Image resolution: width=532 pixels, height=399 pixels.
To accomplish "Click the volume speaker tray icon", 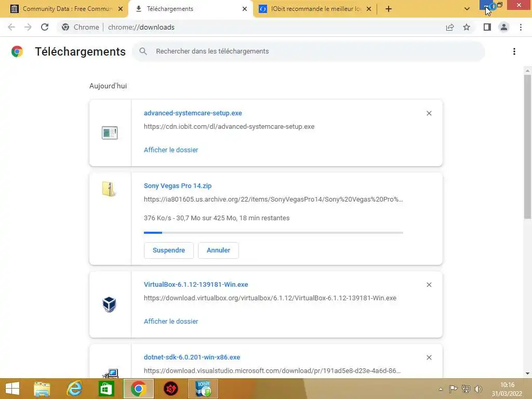I will point(478,389).
